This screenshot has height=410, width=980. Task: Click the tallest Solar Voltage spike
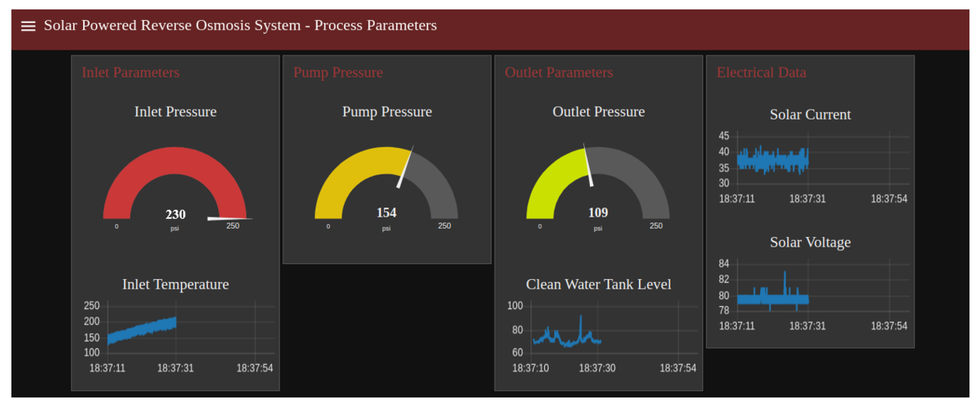(x=785, y=275)
